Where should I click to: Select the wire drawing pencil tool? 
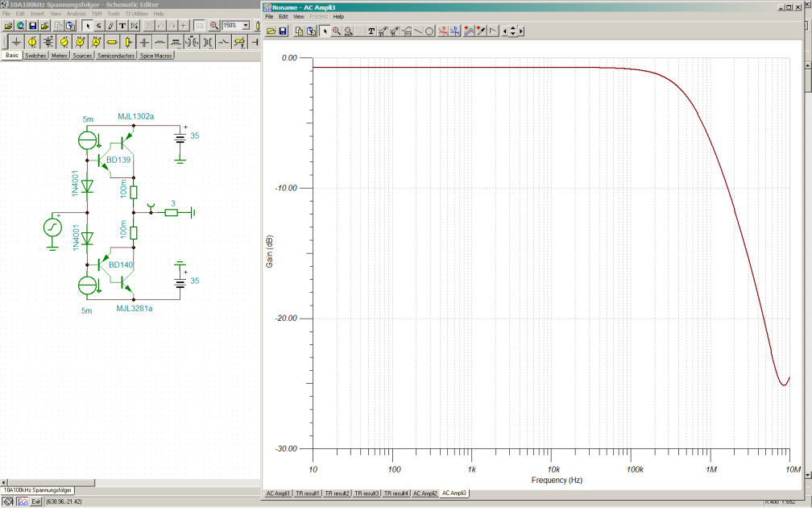point(110,26)
